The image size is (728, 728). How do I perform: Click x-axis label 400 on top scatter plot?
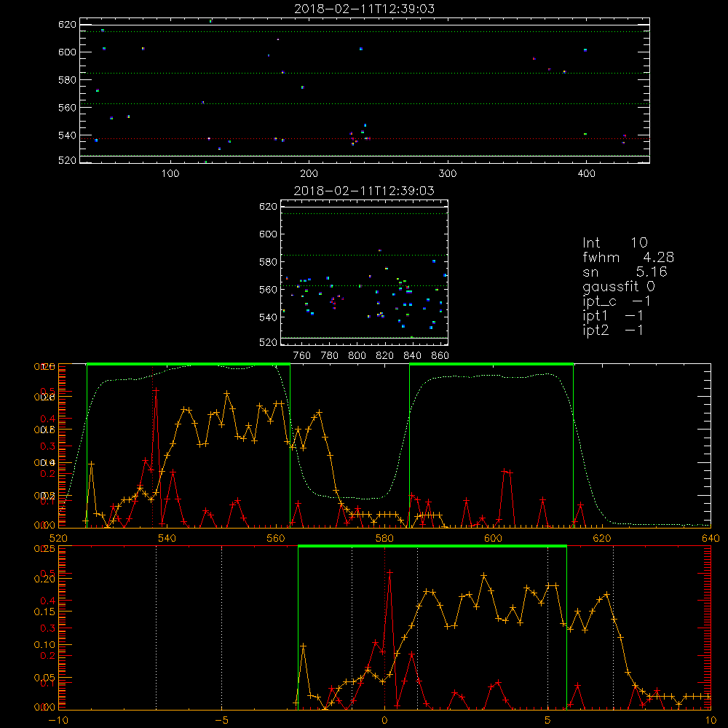(x=586, y=174)
